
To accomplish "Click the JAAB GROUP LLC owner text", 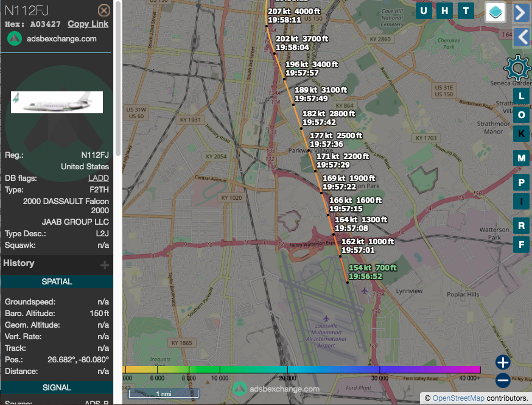I will click(75, 222).
